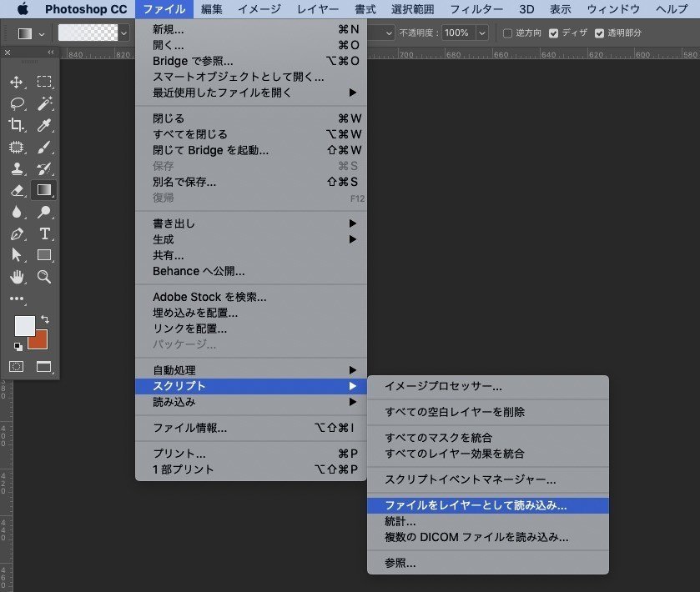Select the Dodge tool
This screenshot has width=700, height=592.
point(43,212)
